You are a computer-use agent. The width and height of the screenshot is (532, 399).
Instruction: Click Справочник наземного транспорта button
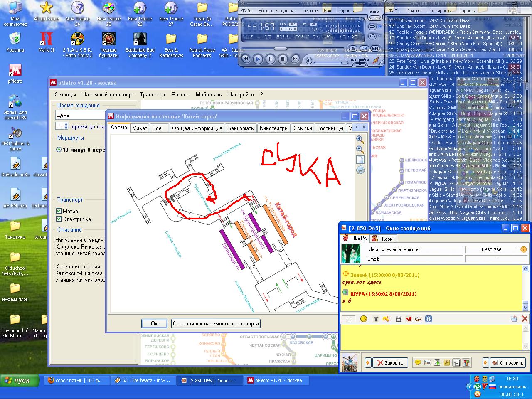(x=216, y=323)
